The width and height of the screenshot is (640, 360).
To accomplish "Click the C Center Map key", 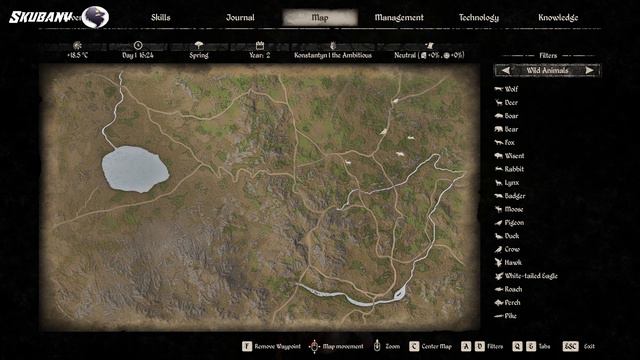I will (414, 346).
